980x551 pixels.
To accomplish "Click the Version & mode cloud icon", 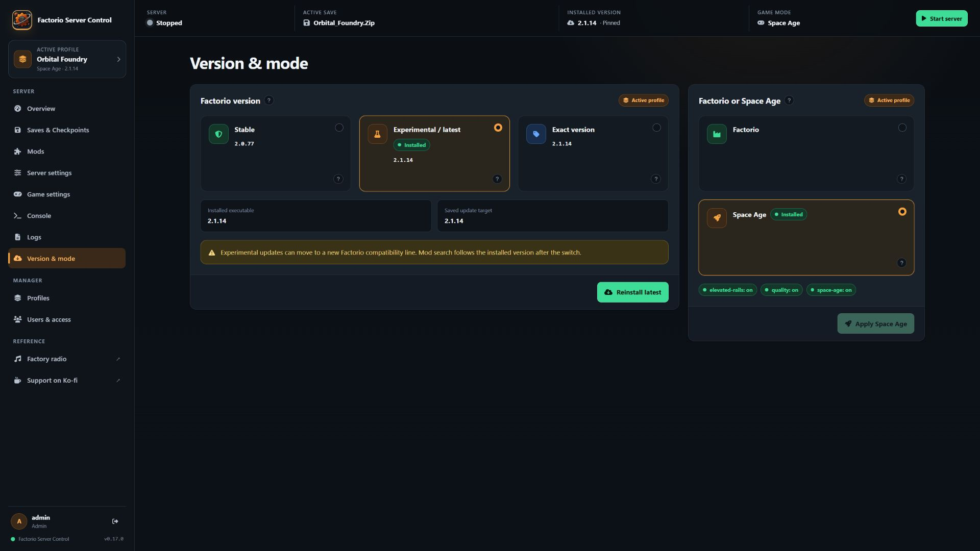I will coord(18,259).
